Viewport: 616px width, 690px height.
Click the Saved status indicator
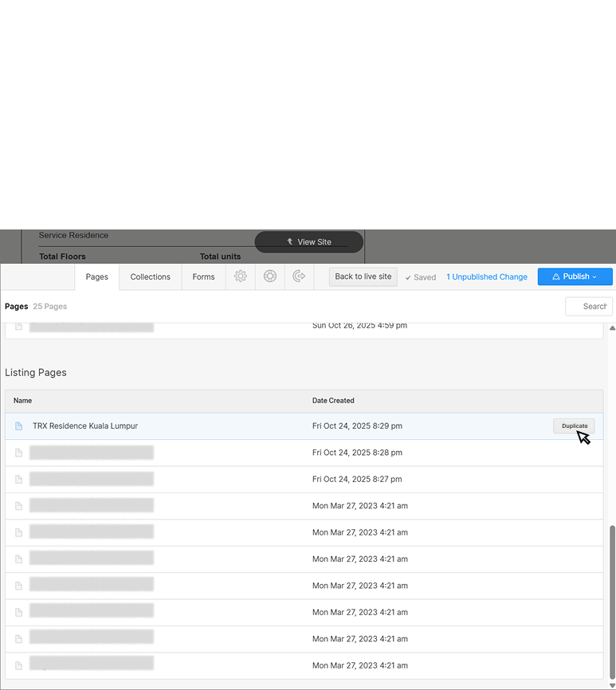pyautogui.click(x=421, y=277)
